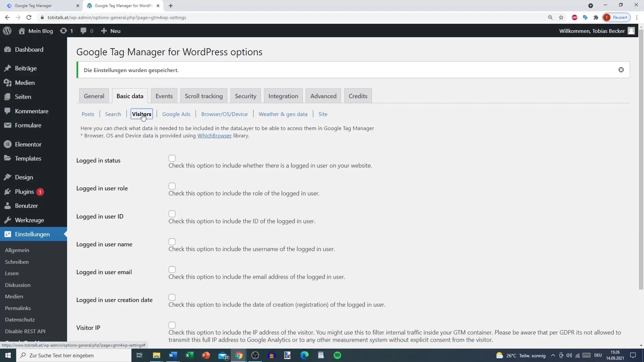This screenshot has width=644, height=362.
Task: Select the Browser/OS/Device sub-tab
Action: (224, 114)
